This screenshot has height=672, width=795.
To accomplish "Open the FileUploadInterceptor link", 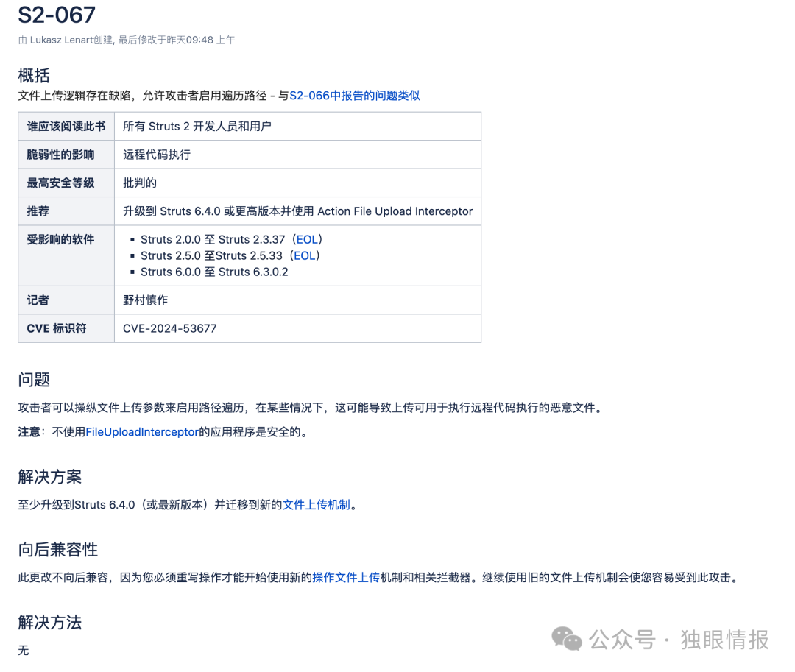I will coord(142,432).
